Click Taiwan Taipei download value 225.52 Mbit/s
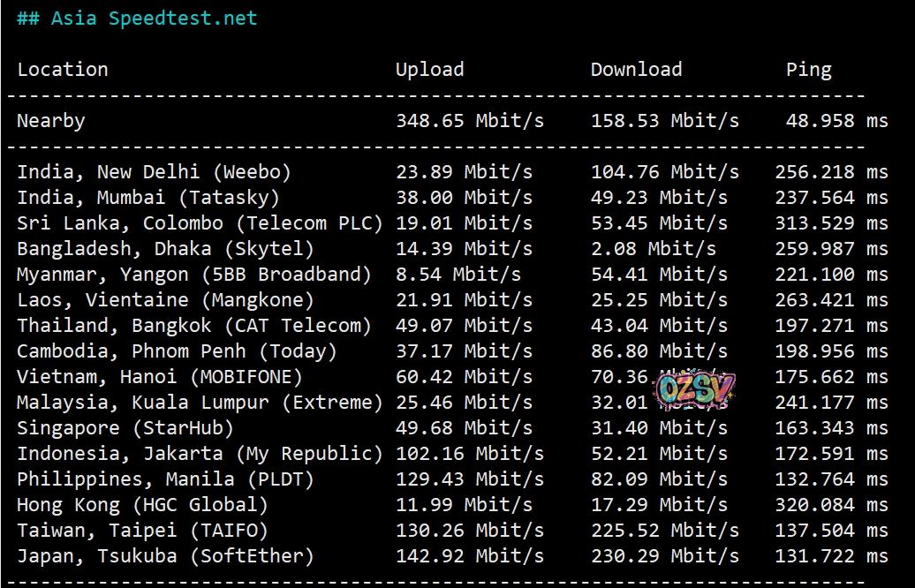915x588 pixels. [x=664, y=531]
